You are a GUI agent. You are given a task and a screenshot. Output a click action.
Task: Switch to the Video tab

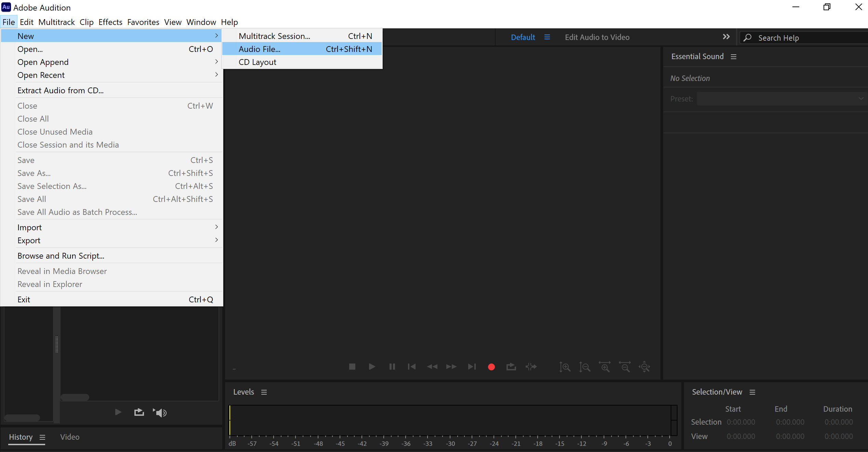[x=70, y=437]
